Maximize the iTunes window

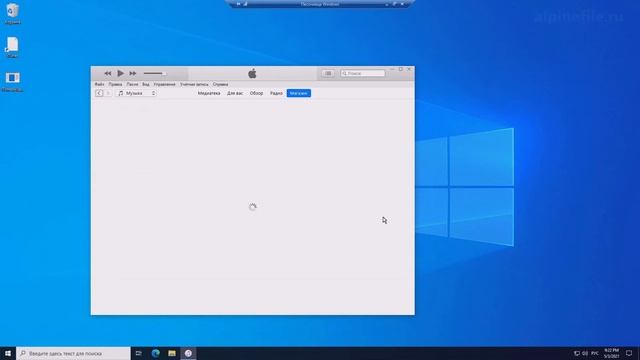401,69
